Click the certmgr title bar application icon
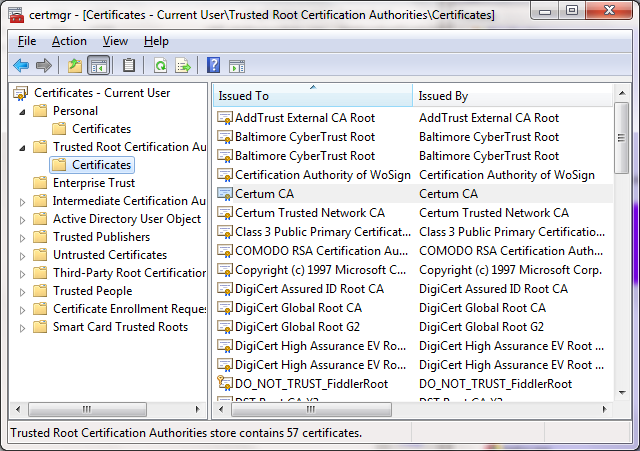The height and width of the screenshot is (451, 640). point(16,15)
